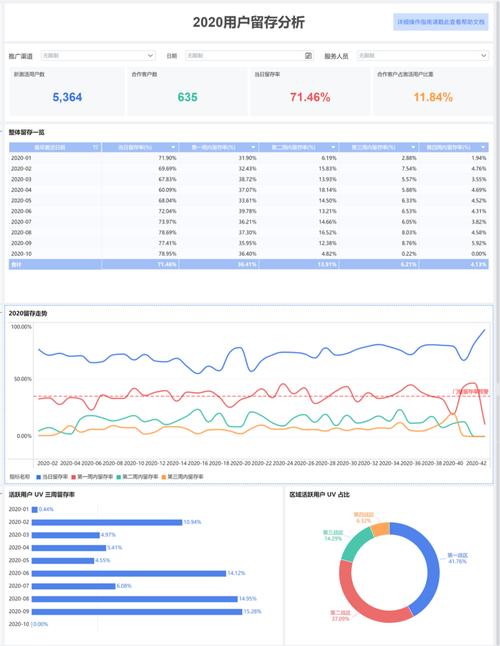Screen dimensions: 500x646
Task: Open filter arrow on 第三周内留存率 column header
Action: 413,147
